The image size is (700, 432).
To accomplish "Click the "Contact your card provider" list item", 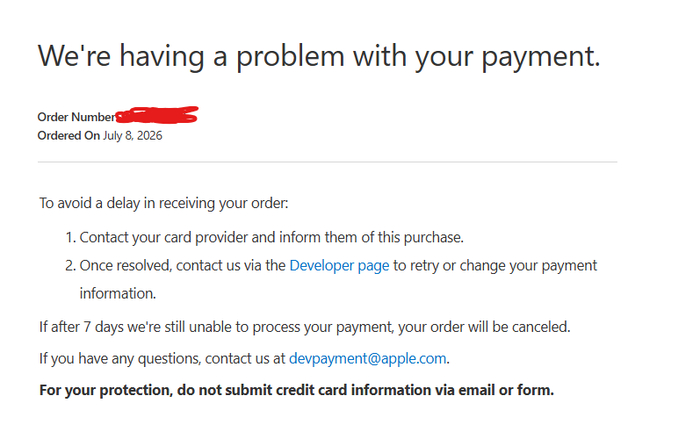I will (x=271, y=237).
